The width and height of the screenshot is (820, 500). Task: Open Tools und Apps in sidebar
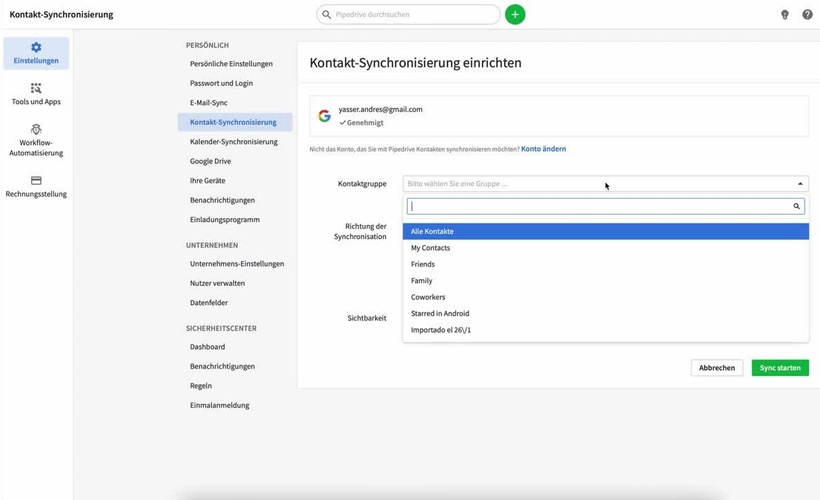[x=36, y=95]
